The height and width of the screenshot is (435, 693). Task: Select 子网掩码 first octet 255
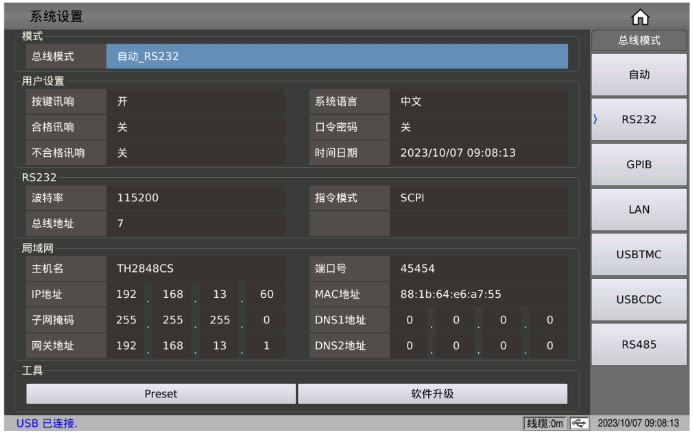point(126,320)
